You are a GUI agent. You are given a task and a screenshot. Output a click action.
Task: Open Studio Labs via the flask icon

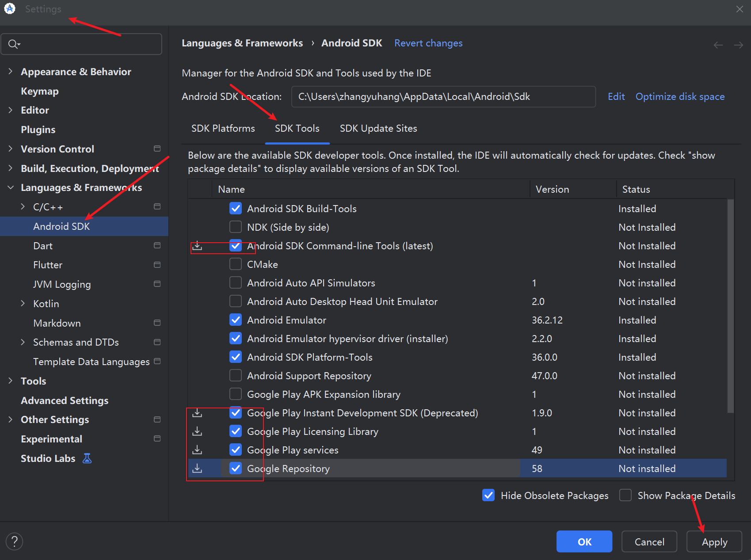pos(87,458)
